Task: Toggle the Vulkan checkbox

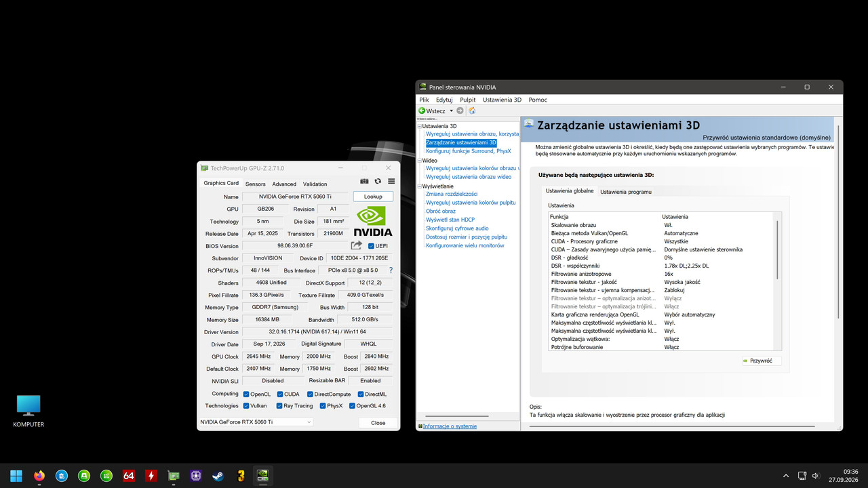Action: pyautogui.click(x=245, y=406)
